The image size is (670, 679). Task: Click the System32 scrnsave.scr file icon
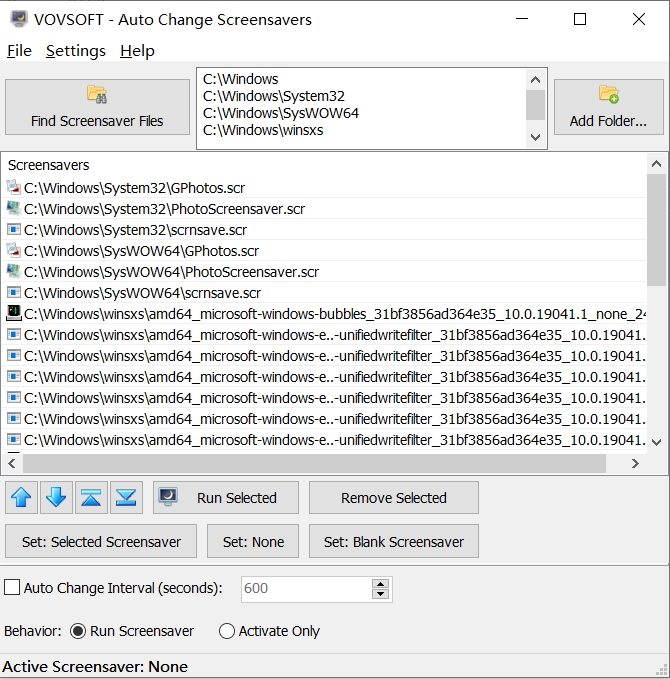pyautogui.click(x=13, y=230)
